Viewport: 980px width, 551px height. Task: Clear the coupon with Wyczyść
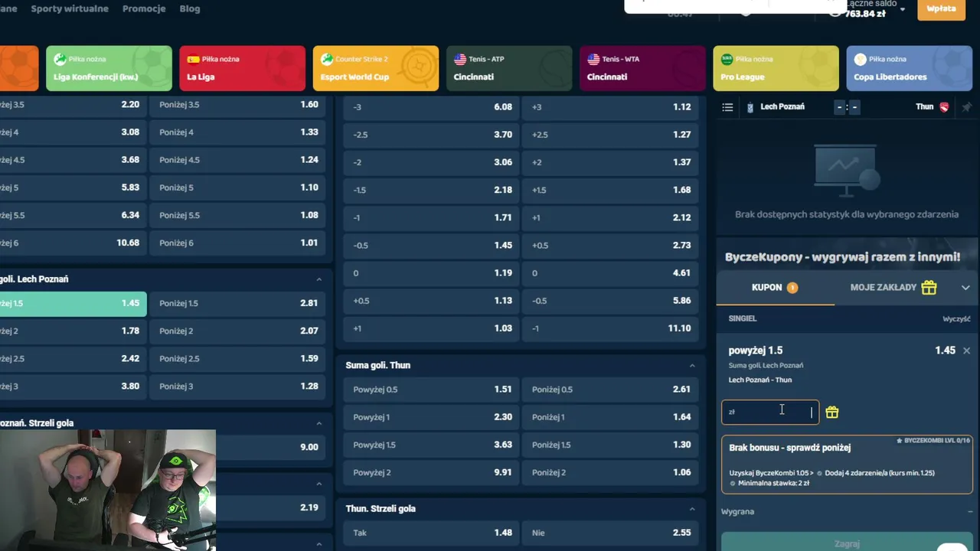point(956,319)
